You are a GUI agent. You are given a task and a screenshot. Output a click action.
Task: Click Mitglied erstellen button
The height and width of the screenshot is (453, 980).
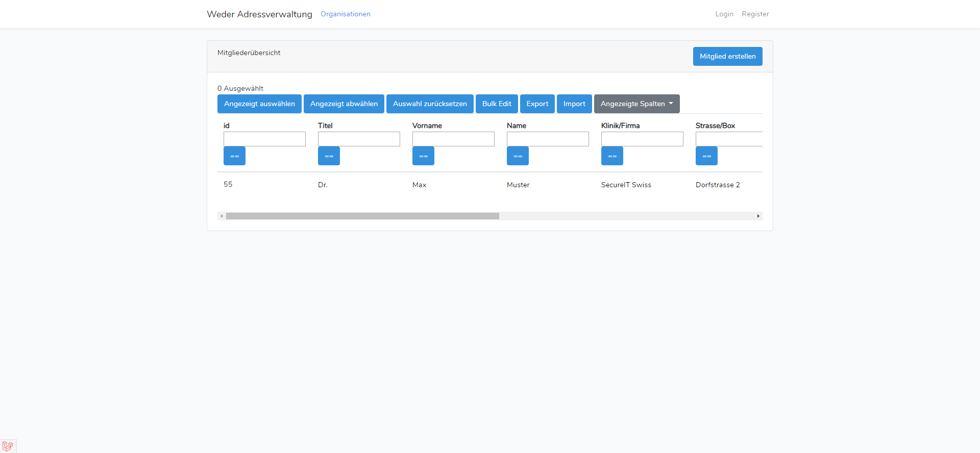coord(727,57)
